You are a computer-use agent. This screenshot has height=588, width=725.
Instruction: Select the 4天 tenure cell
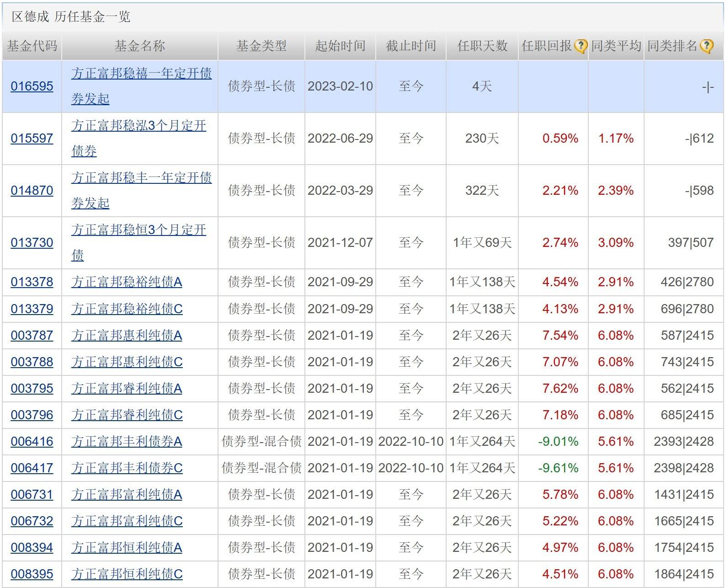pyautogui.click(x=482, y=86)
